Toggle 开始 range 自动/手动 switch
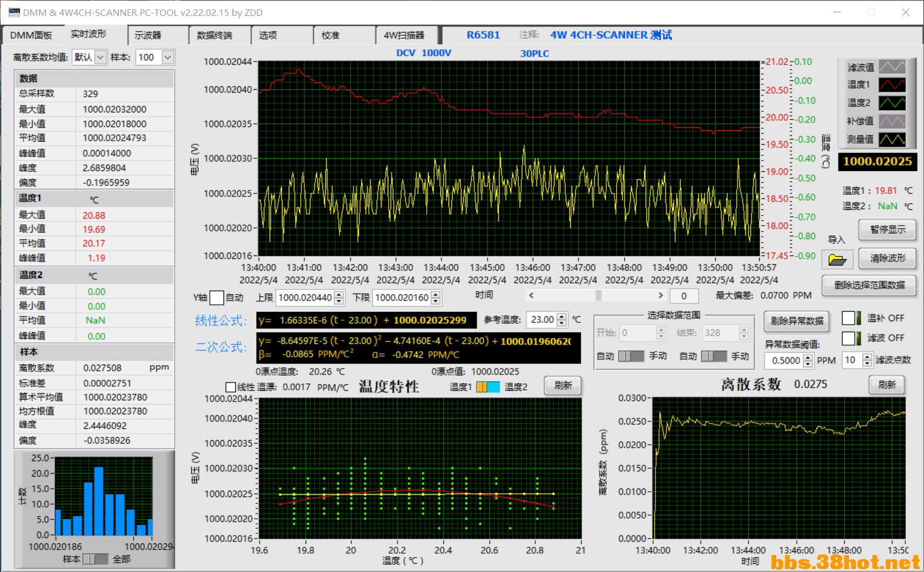The image size is (924, 572). click(x=631, y=356)
